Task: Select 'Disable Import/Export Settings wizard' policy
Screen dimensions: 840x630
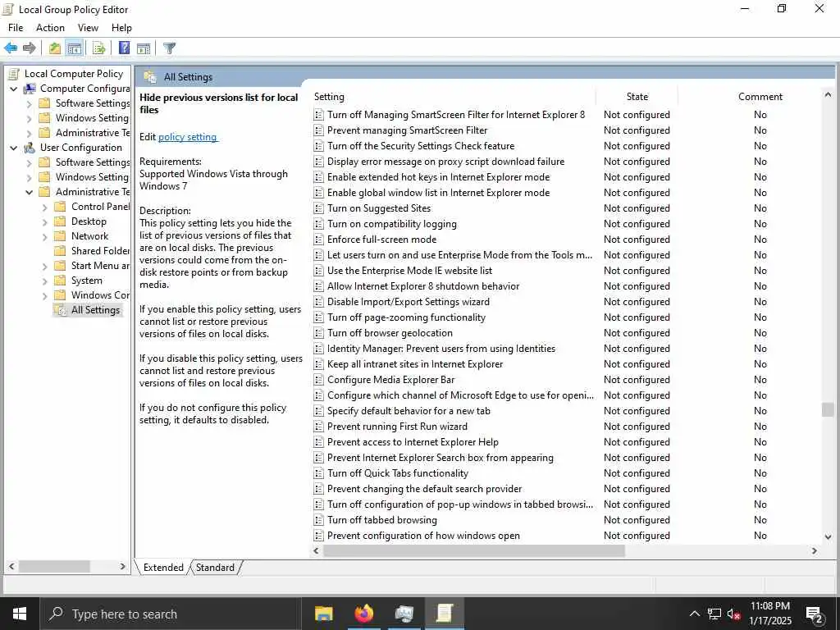Action: click(409, 302)
